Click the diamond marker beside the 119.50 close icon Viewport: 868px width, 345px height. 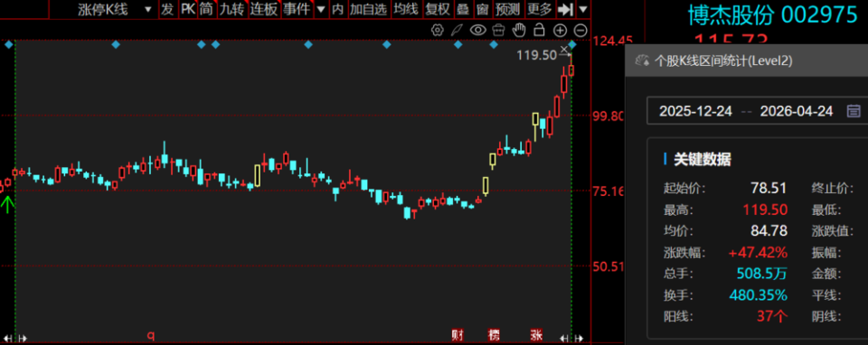click(x=572, y=45)
